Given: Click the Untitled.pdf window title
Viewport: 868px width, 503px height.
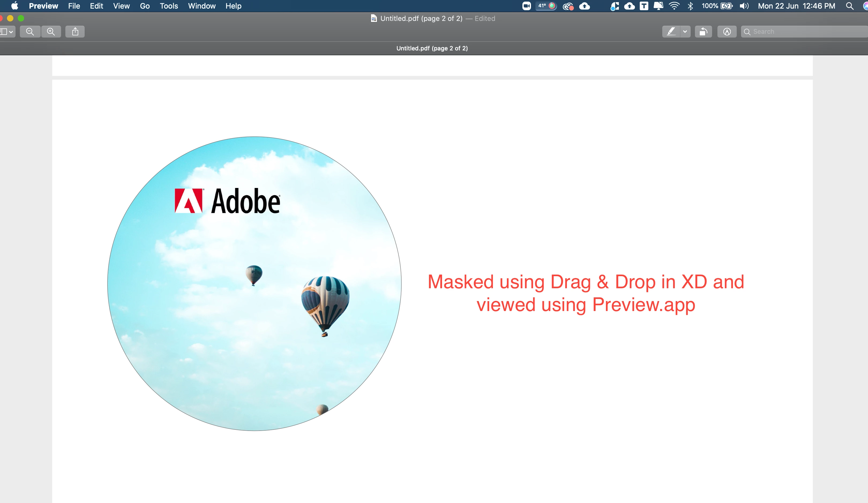Looking at the screenshot, I should 421,19.
